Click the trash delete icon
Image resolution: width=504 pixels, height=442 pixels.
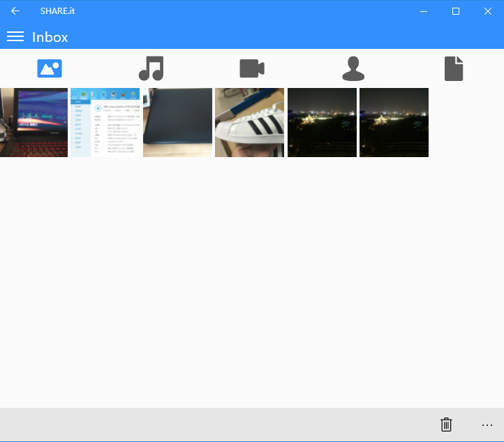tap(446, 425)
